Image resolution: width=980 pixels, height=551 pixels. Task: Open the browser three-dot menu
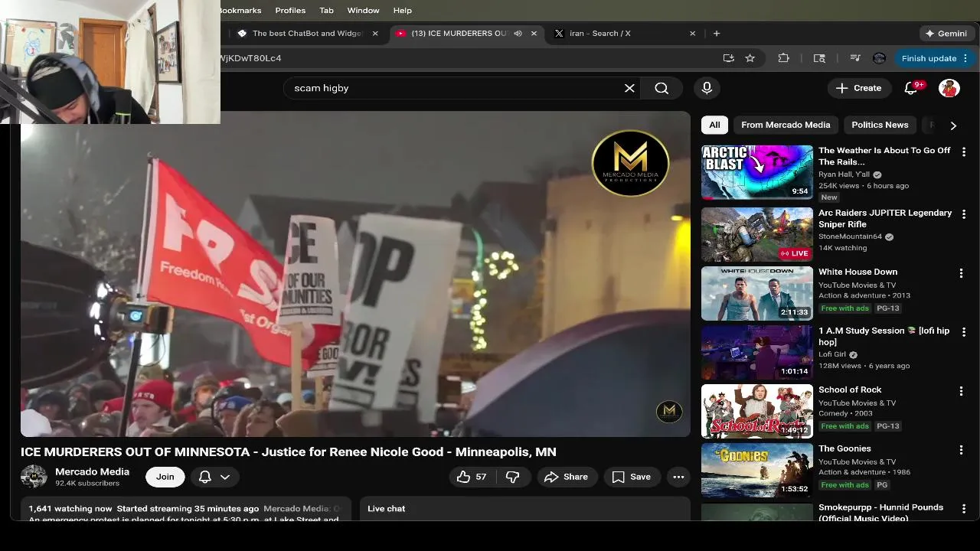pos(965,58)
